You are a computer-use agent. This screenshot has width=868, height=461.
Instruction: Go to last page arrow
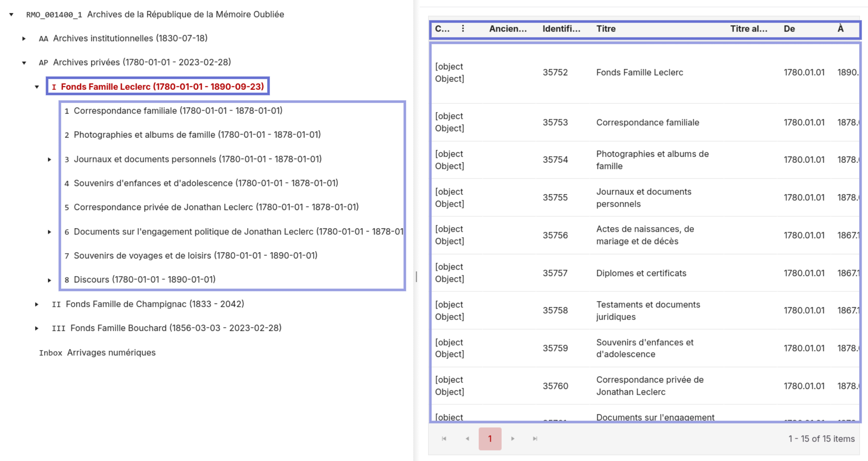pyautogui.click(x=535, y=438)
